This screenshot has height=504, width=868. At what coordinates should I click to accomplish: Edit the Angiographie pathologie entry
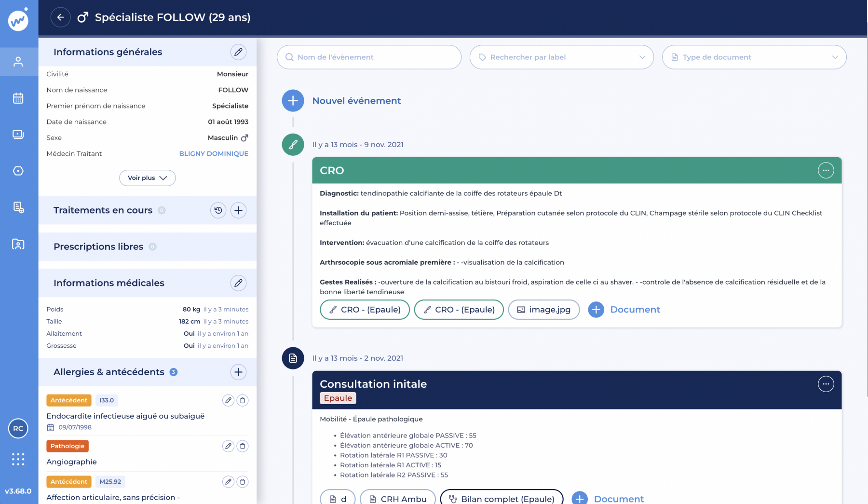click(228, 446)
